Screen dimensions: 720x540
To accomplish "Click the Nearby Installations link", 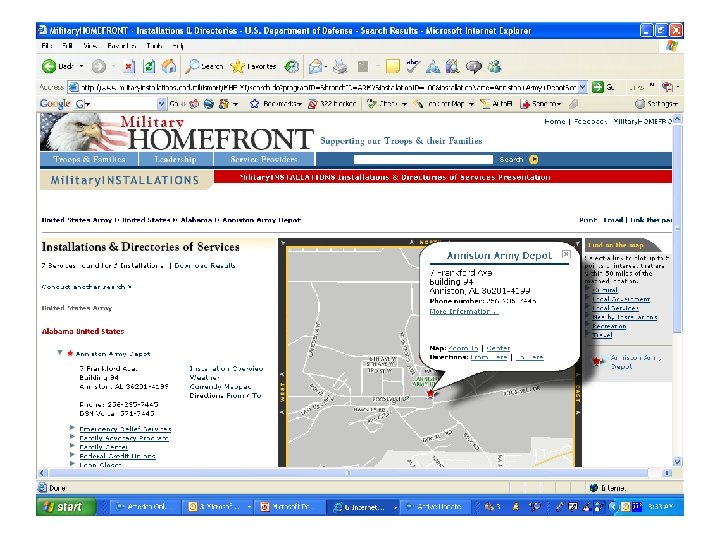I will (x=624, y=317).
